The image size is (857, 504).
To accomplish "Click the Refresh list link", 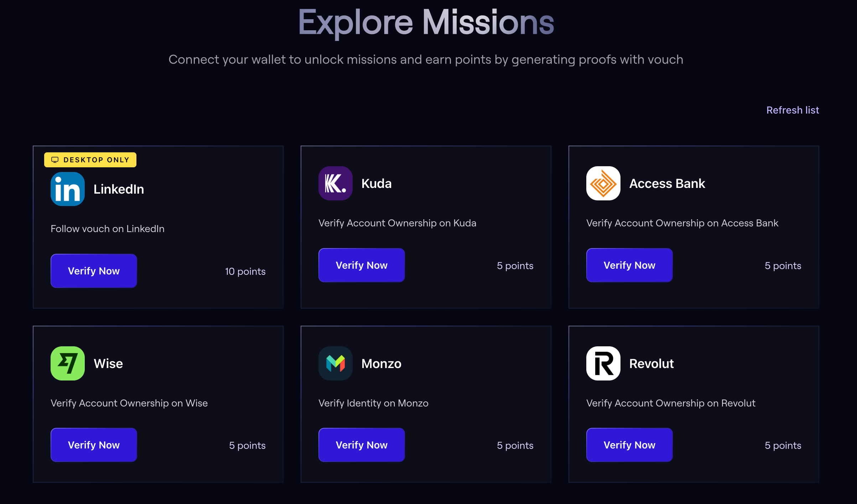I will click(793, 110).
